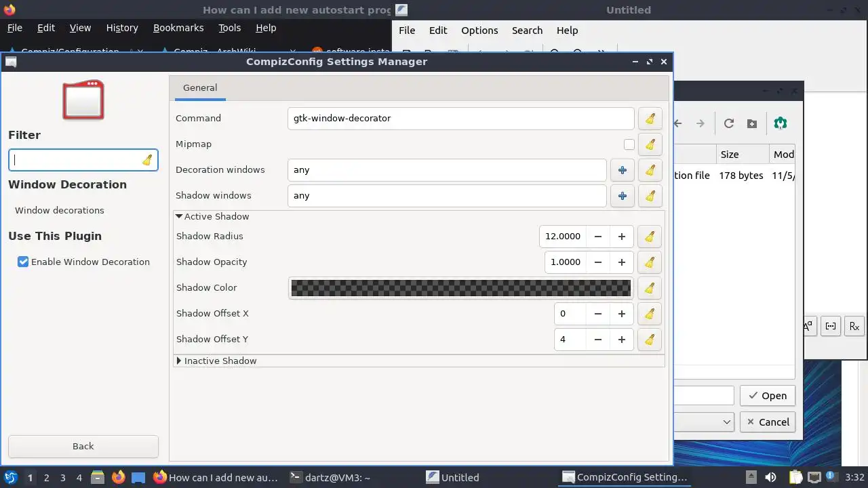
Task: Toggle regex search icon in Untitled editor
Action: click(x=854, y=326)
